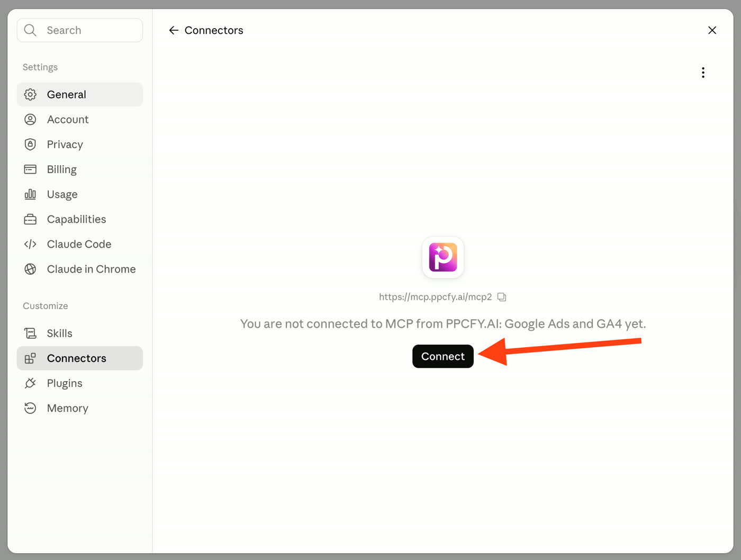Screen dimensions: 741x560
Task: Focus the Search input field
Action: (x=79, y=30)
